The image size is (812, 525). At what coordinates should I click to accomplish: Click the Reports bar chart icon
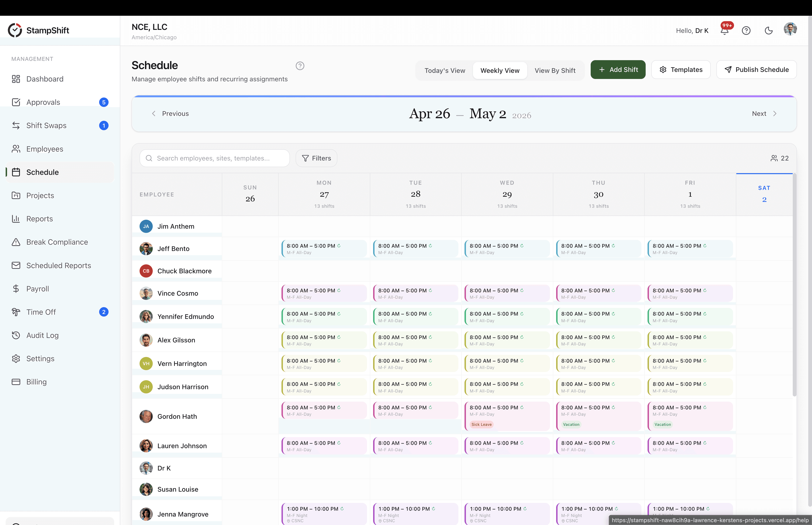coord(16,219)
